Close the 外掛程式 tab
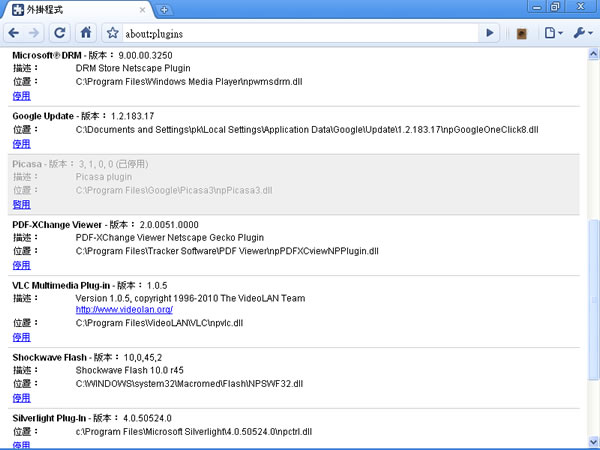Screen dimensions: 600x450 [x=142, y=10]
